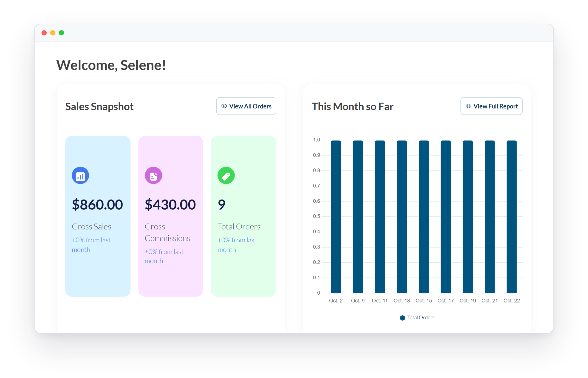Click +0% from last month under Gross Commissions

(164, 256)
